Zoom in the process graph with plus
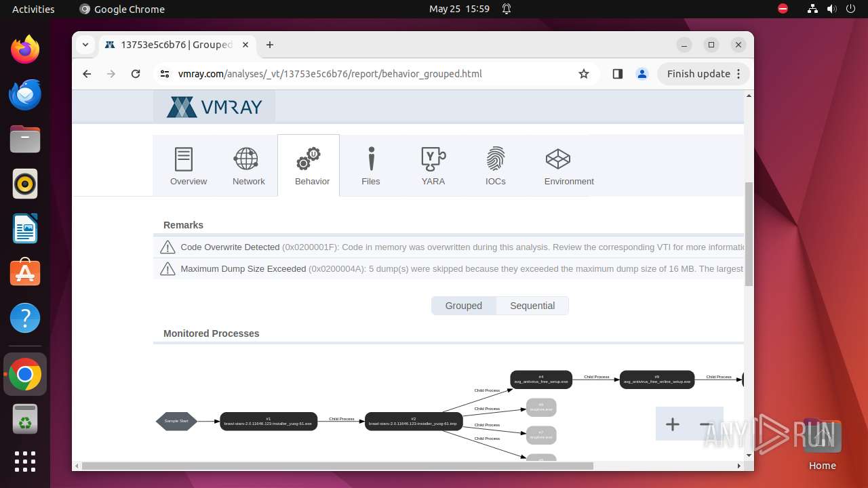Image resolution: width=868 pixels, height=488 pixels. click(672, 424)
